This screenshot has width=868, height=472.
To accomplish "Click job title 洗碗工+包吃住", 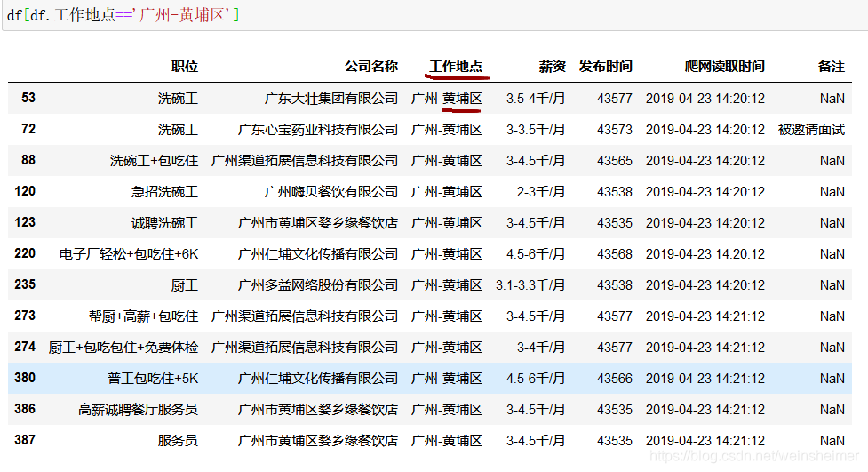I will click(154, 161).
